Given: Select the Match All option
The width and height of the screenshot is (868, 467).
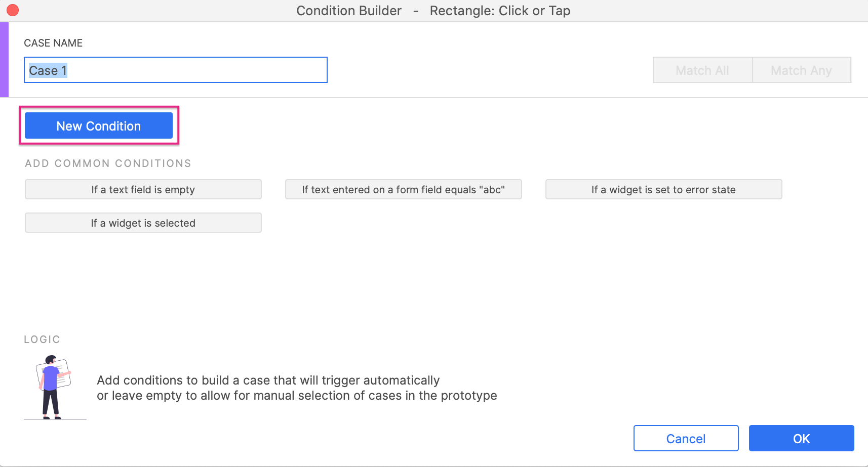Looking at the screenshot, I should tap(702, 70).
